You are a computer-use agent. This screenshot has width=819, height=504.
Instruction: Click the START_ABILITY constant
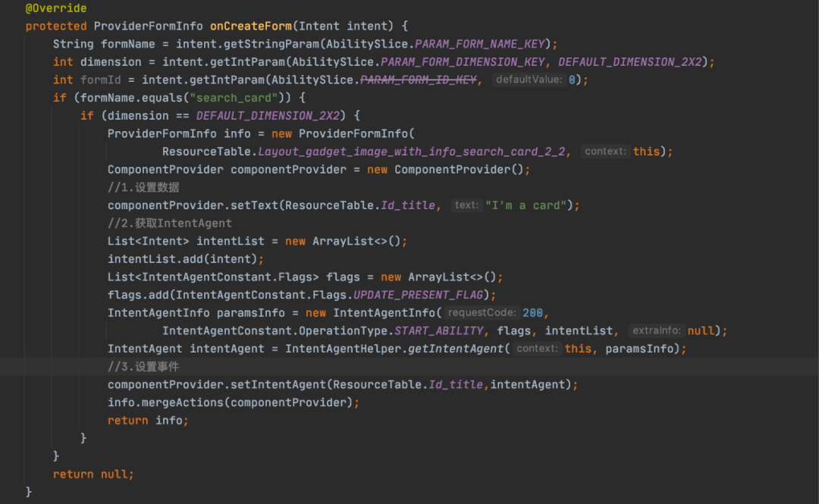(439, 330)
